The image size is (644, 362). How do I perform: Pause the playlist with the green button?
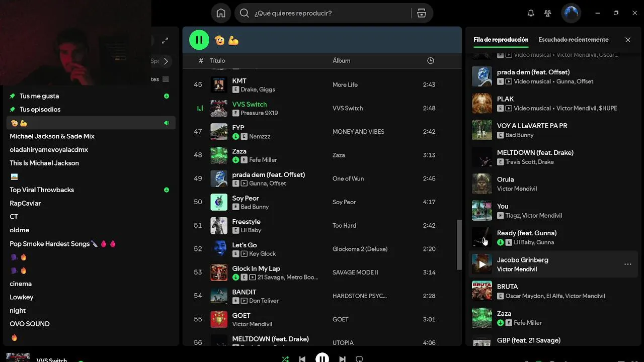(199, 40)
